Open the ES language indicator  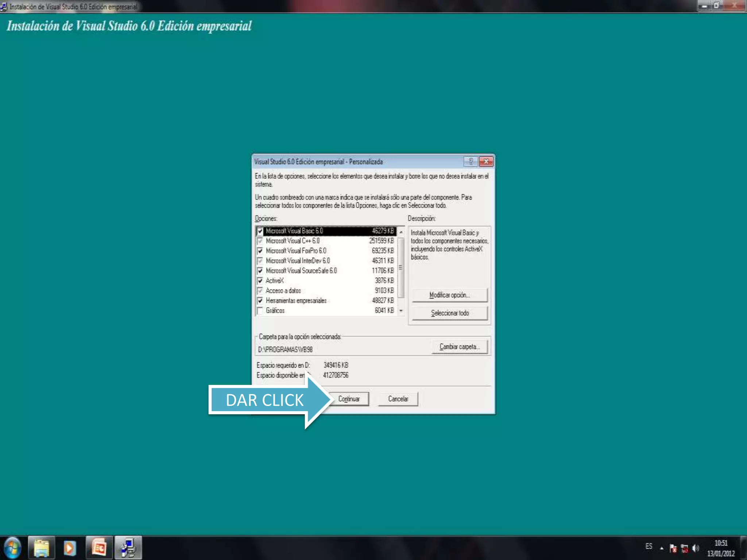pyautogui.click(x=649, y=546)
